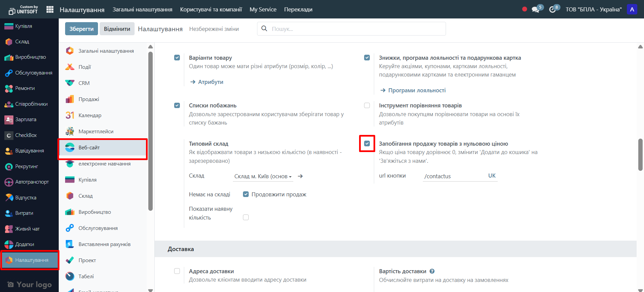Click the help icon beside Вартість доставки
Image resolution: width=644 pixels, height=292 pixels.
click(x=432, y=271)
